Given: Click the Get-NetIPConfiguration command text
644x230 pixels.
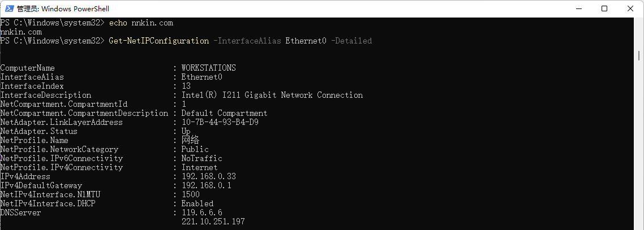Looking at the screenshot, I should coord(158,41).
